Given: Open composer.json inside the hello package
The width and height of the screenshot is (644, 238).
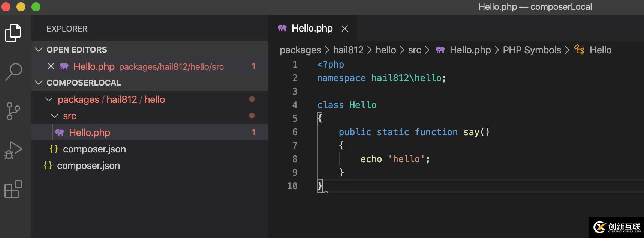Looking at the screenshot, I should point(94,149).
